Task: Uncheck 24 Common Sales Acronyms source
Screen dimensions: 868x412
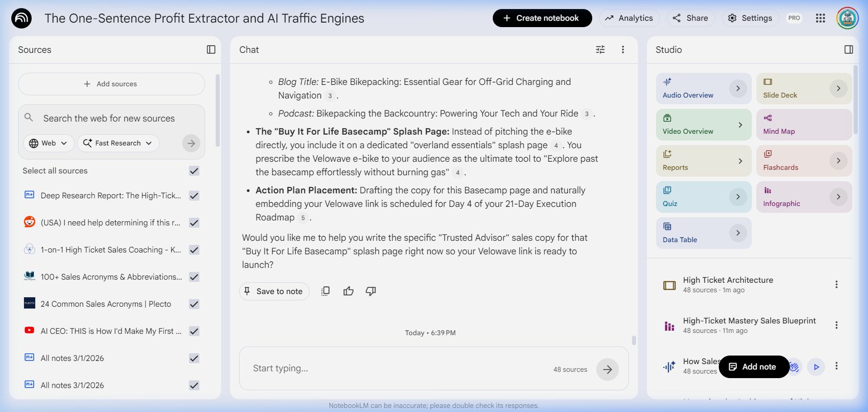Action: point(194,304)
